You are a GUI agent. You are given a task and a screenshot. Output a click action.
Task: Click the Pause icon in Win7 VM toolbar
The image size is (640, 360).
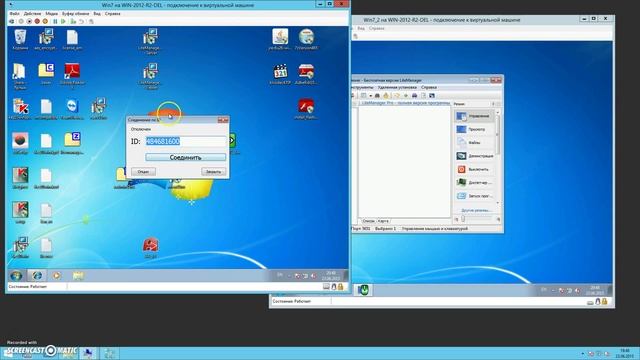click(55, 21)
